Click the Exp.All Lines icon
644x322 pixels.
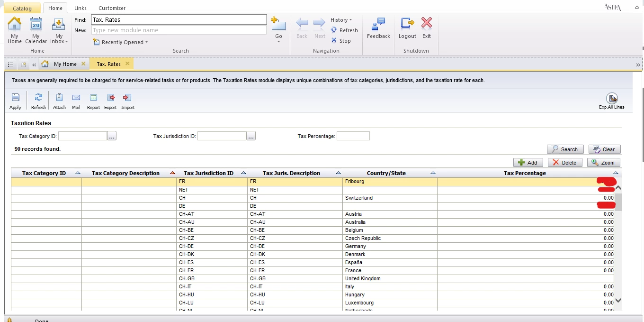coord(612,99)
